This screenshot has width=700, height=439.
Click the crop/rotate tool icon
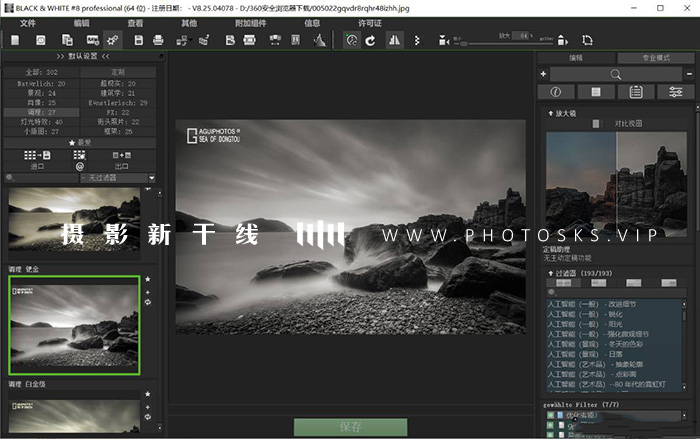coord(588,41)
